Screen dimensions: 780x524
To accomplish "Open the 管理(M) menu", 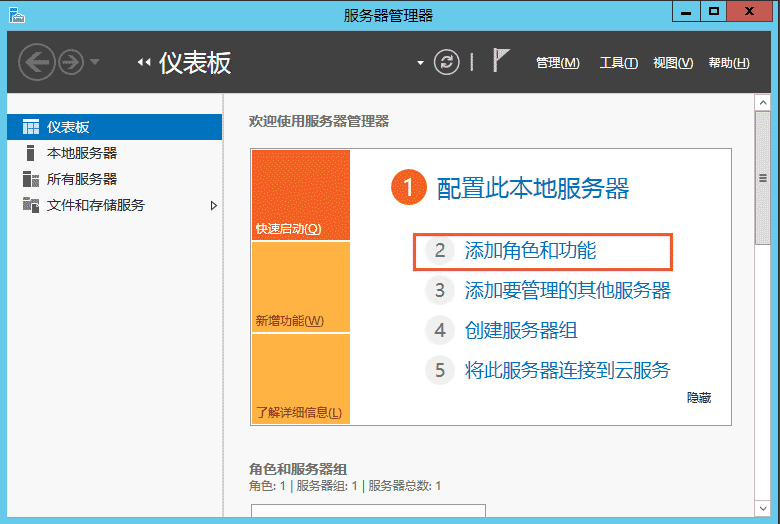I will [x=557, y=63].
